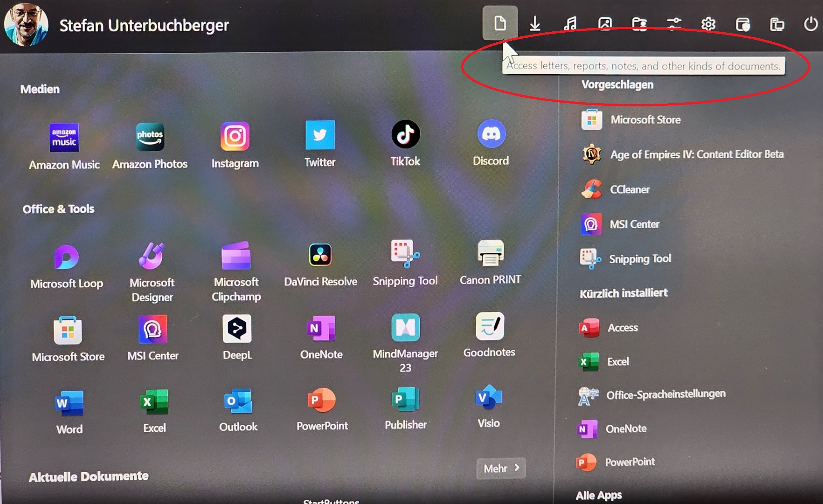Click Stefan Unterbuchberger profile picture

(26, 25)
